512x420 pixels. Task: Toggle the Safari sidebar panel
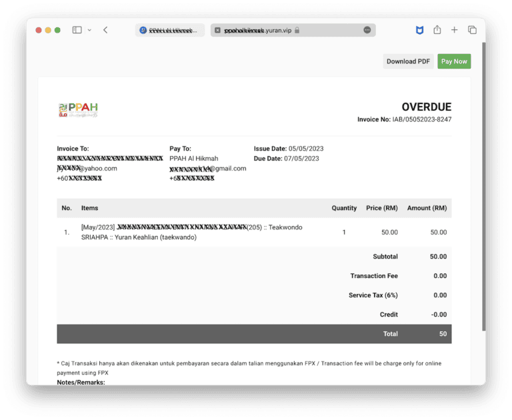[77, 30]
